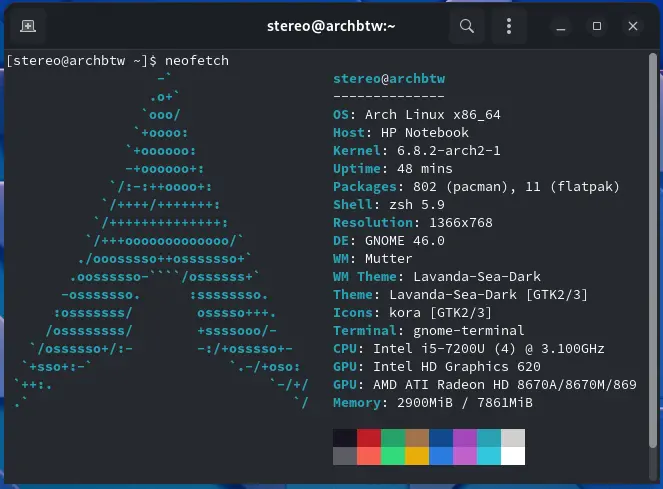
Task: Click the bright blue color block
Action: (x=441, y=456)
